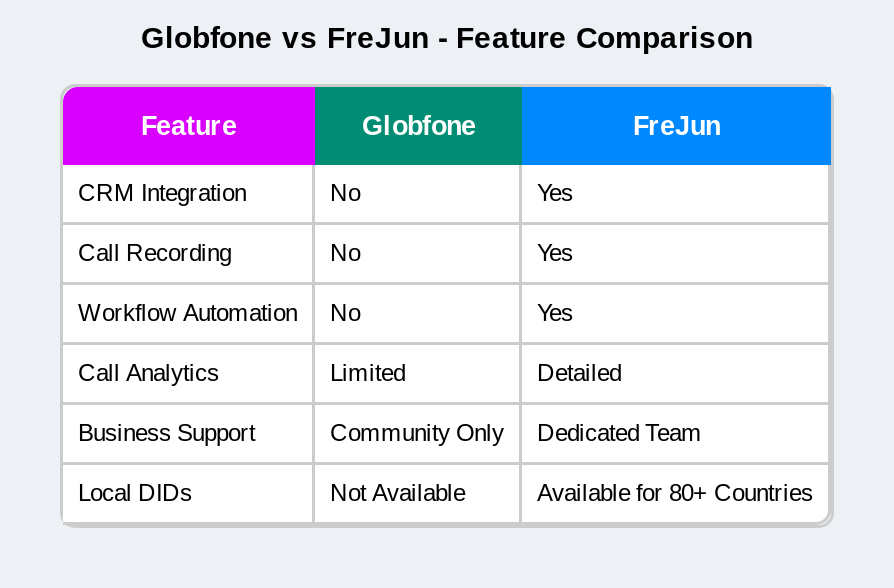Click the Local DIDs cell
This screenshot has height=588, width=894.
[x=135, y=493]
